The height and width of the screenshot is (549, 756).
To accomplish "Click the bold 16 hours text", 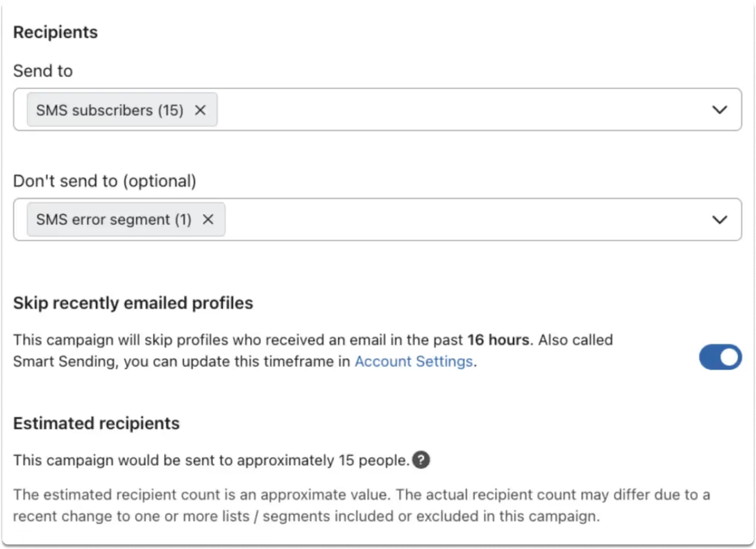I will [498, 339].
